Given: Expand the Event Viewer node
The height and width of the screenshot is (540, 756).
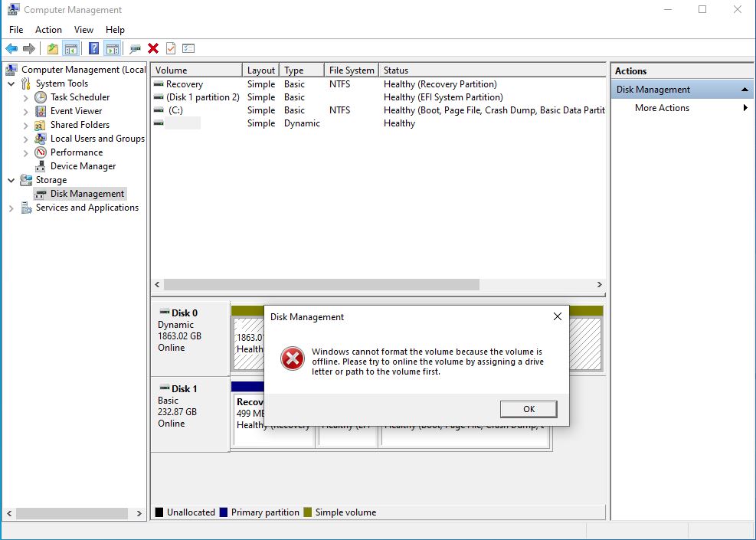Looking at the screenshot, I should pyautogui.click(x=26, y=111).
